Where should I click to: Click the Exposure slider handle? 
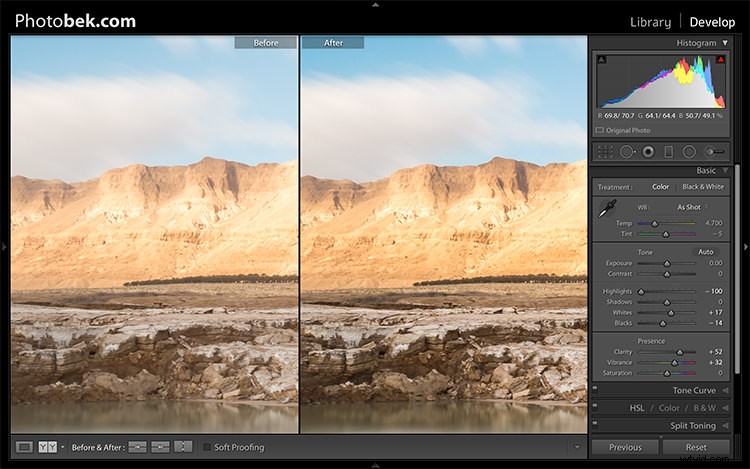[x=667, y=263]
